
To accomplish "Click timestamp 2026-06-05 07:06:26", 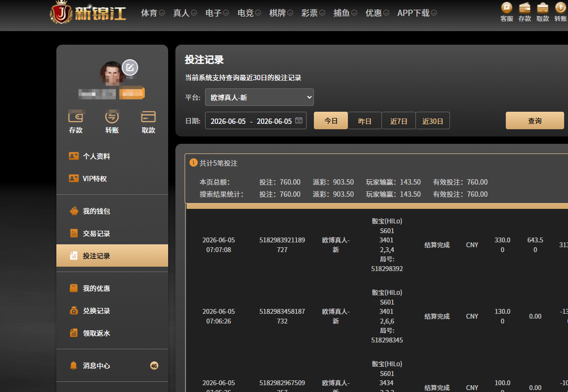I will 219,316.
